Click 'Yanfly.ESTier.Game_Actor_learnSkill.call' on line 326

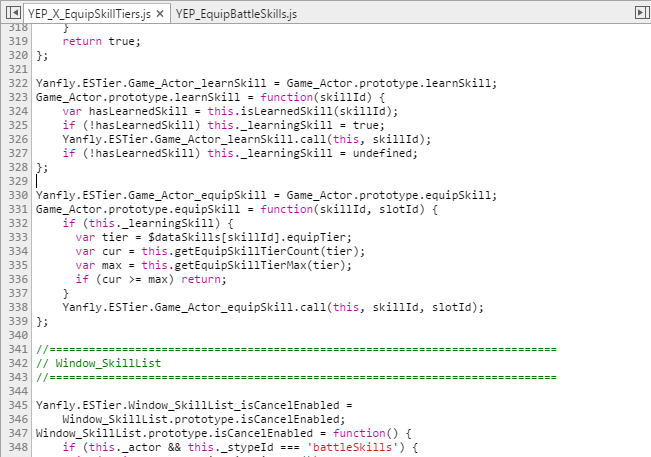coord(194,139)
